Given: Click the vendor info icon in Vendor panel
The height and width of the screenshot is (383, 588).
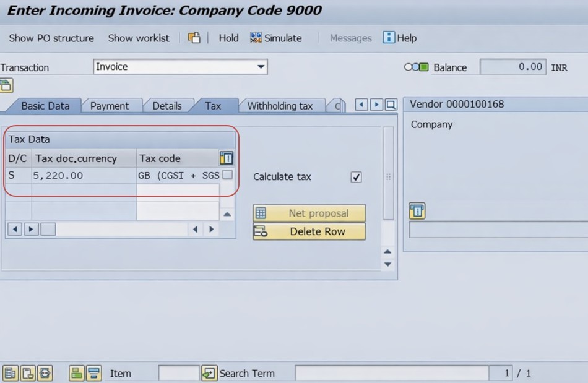Looking at the screenshot, I should click(x=417, y=212).
